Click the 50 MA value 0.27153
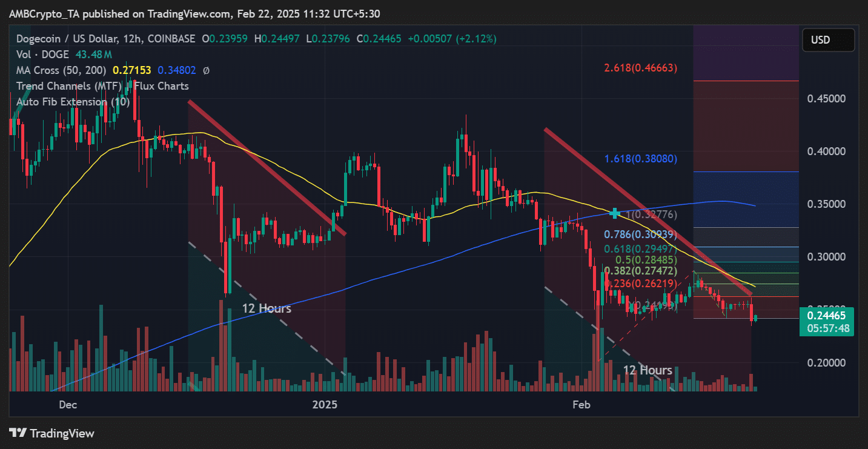This screenshot has width=868, height=449. click(133, 70)
